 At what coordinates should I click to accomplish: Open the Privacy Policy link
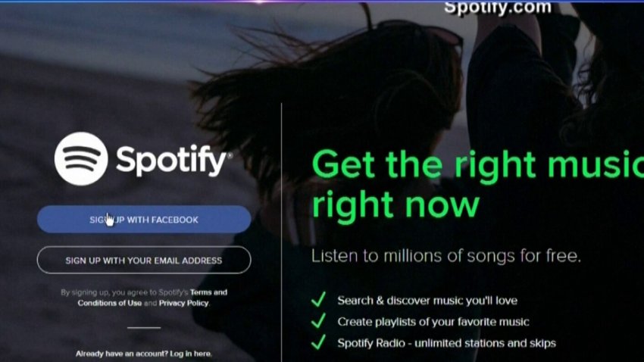(x=183, y=303)
